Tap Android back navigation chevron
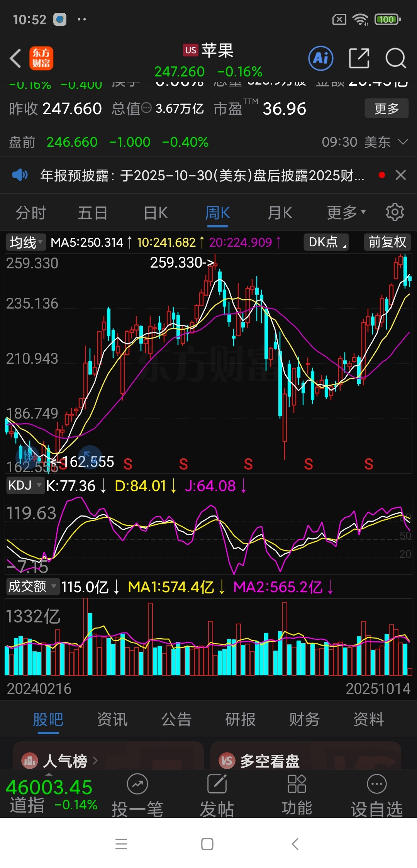This screenshot has width=417, height=868. (295, 844)
